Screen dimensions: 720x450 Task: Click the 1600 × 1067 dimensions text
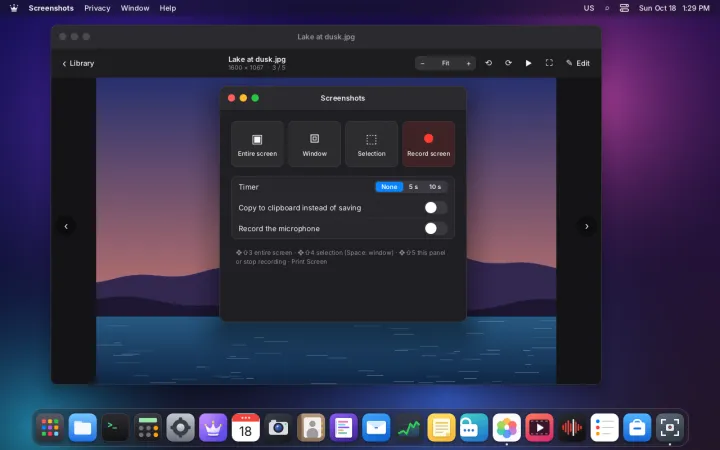click(x=246, y=68)
